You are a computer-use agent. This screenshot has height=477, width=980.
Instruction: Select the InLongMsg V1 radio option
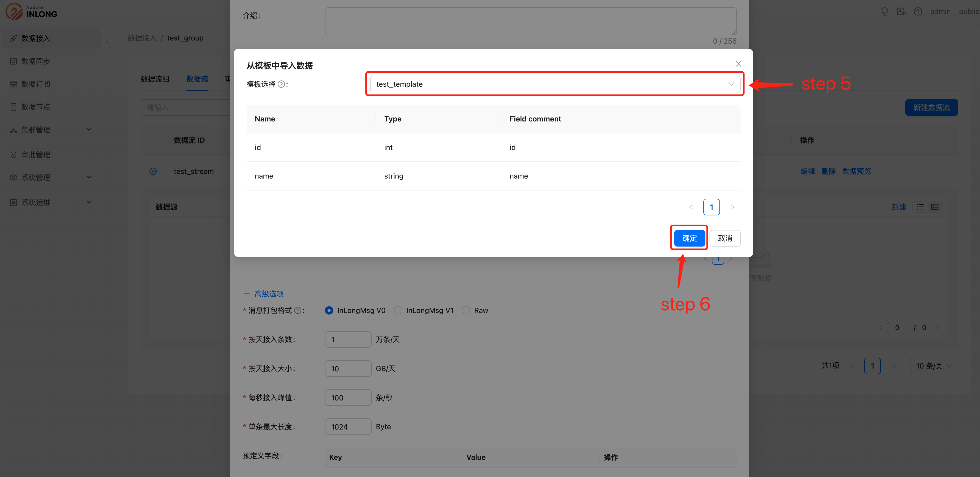pos(398,310)
